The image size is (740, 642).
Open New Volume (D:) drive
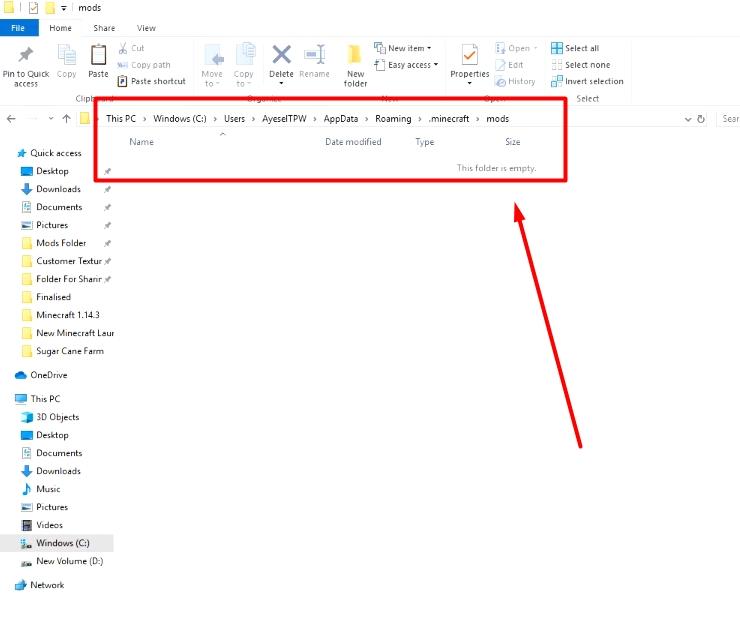click(x=62, y=561)
